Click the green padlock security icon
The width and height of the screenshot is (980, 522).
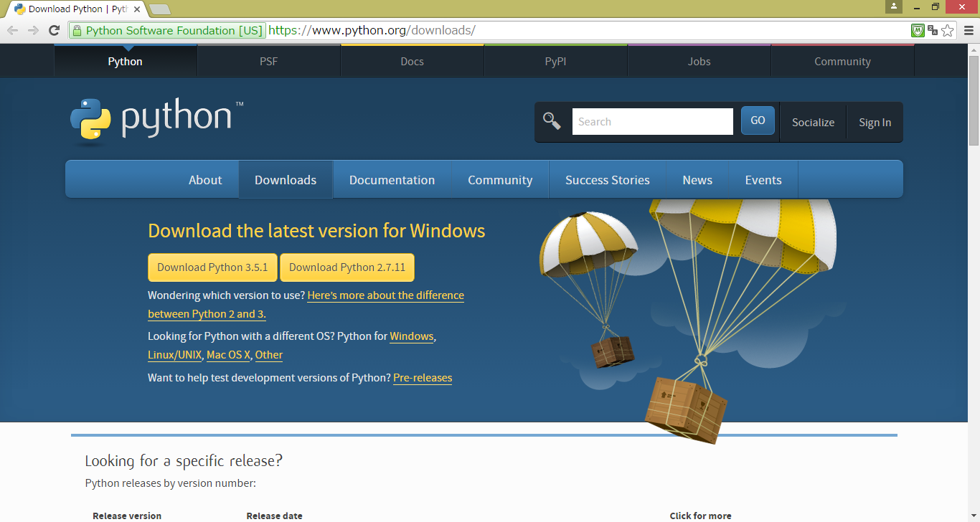pyautogui.click(x=77, y=30)
